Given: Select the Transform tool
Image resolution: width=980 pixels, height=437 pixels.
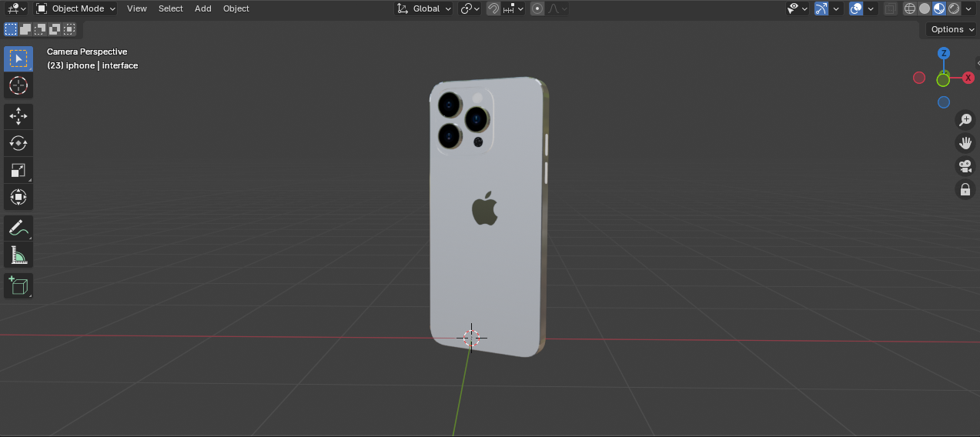Looking at the screenshot, I should 18,197.
